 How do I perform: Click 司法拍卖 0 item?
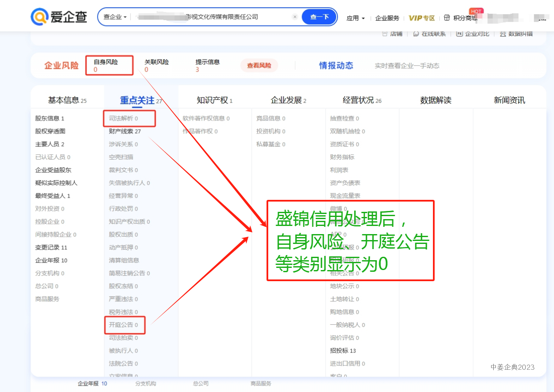(123, 338)
